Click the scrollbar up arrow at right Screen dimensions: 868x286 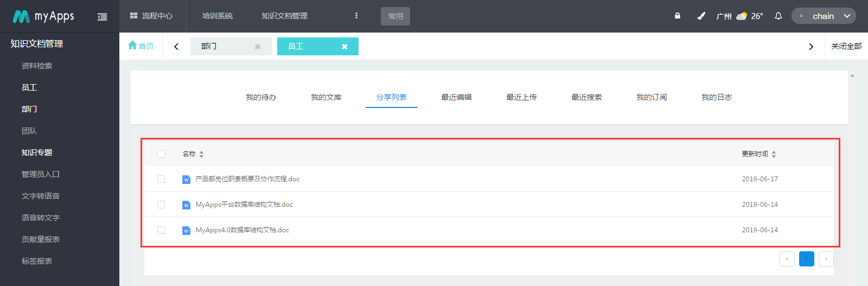click(x=852, y=76)
